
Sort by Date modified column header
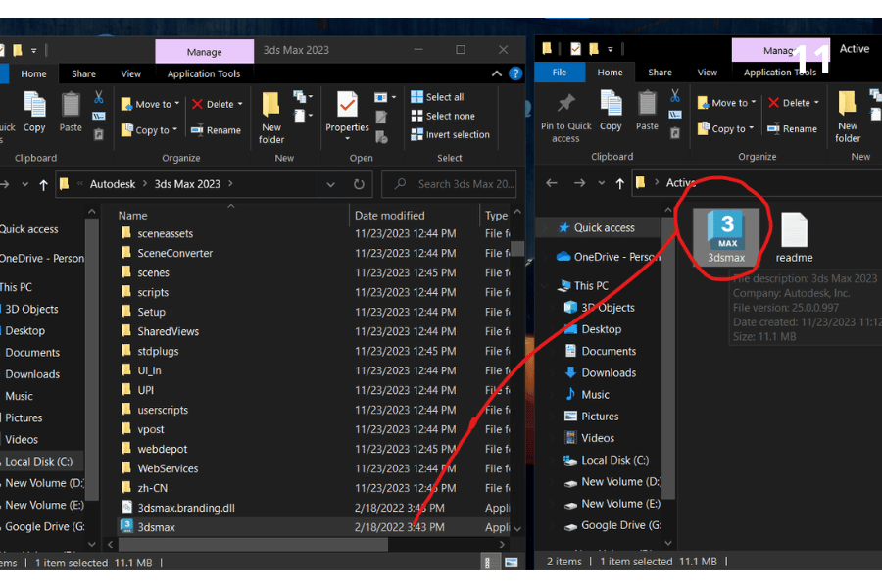[x=390, y=216]
